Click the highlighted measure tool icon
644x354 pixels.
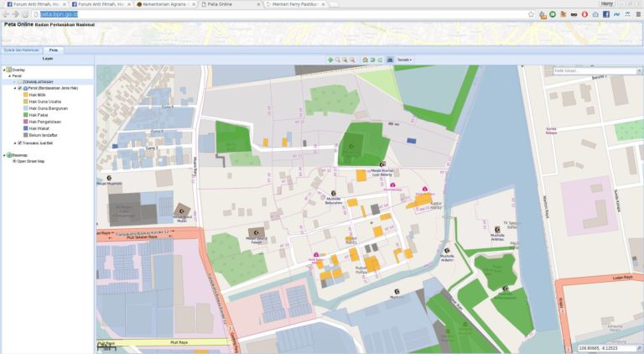coord(390,60)
